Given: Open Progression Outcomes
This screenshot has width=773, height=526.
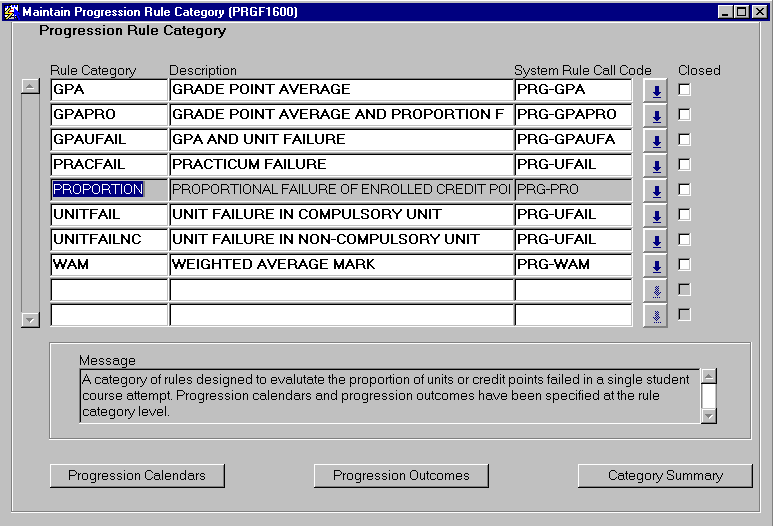Looking at the screenshot, I should 401,476.
